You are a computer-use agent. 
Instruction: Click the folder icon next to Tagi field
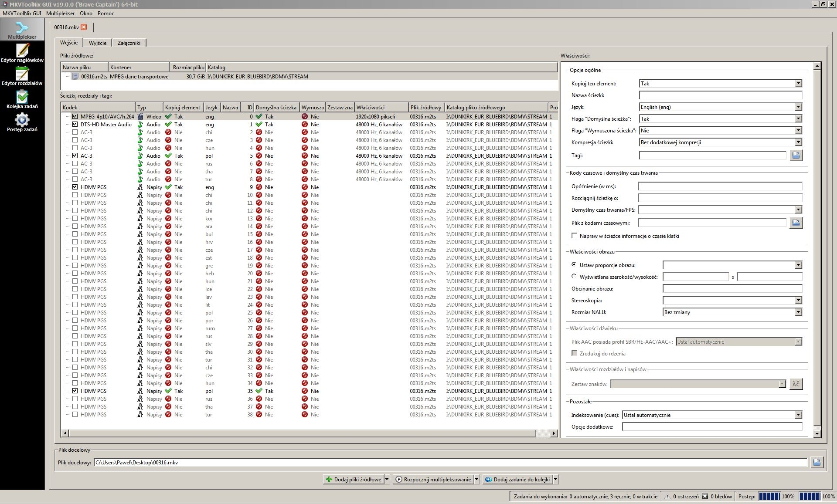click(796, 155)
